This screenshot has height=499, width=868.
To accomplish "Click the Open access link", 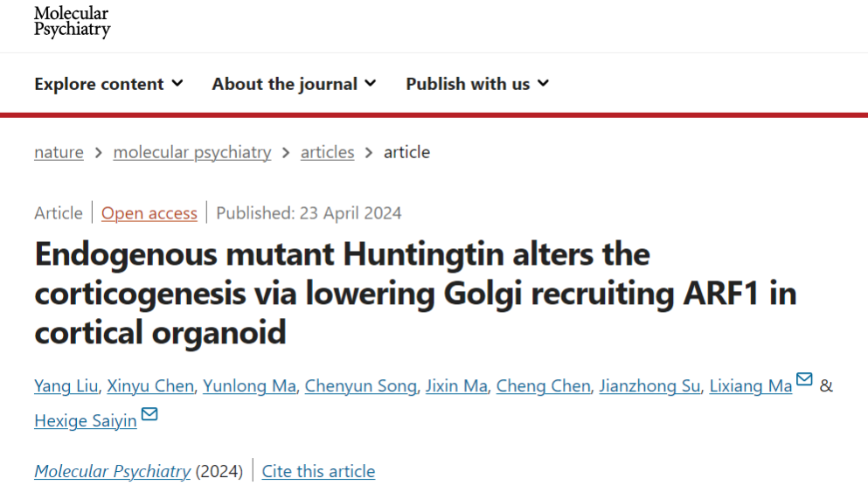I will (x=149, y=212).
